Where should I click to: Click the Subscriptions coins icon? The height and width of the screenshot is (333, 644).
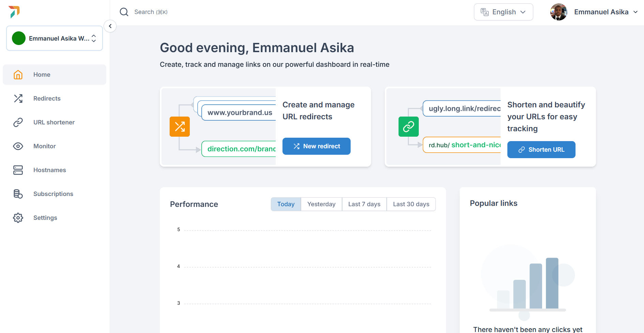pyautogui.click(x=18, y=194)
